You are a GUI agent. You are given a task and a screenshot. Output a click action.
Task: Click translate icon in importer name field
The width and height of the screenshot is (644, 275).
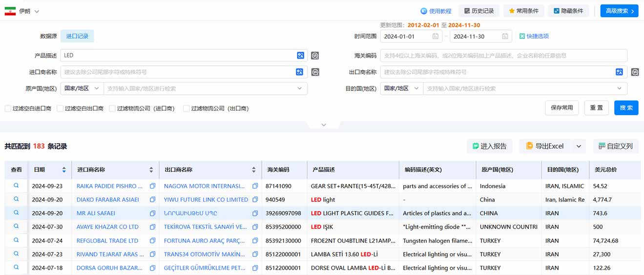pos(300,72)
